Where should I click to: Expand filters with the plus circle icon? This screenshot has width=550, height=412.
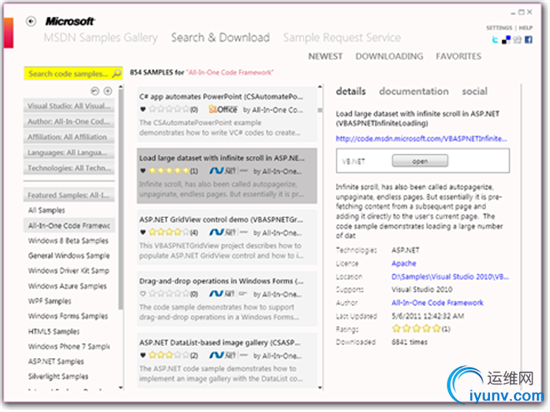point(108,91)
